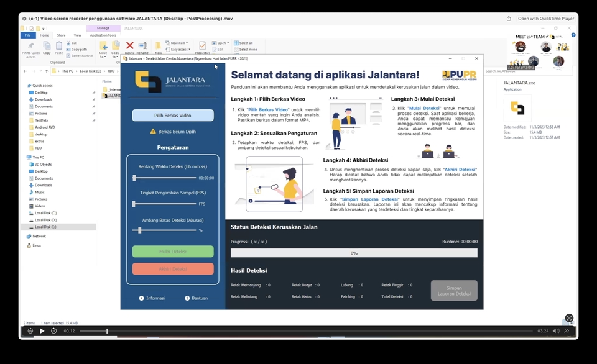Click the Akhiri Deteksi button

pyautogui.click(x=173, y=269)
